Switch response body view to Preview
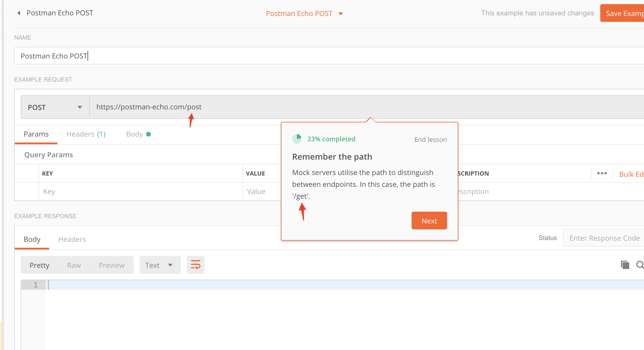This screenshot has height=350, width=644. coord(111,265)
